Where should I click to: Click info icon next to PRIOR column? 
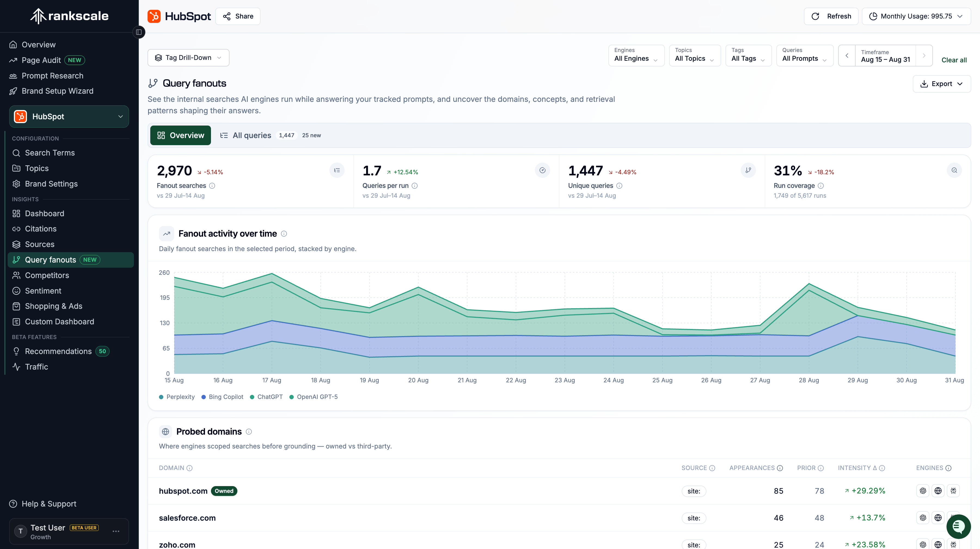click(821, 468)
